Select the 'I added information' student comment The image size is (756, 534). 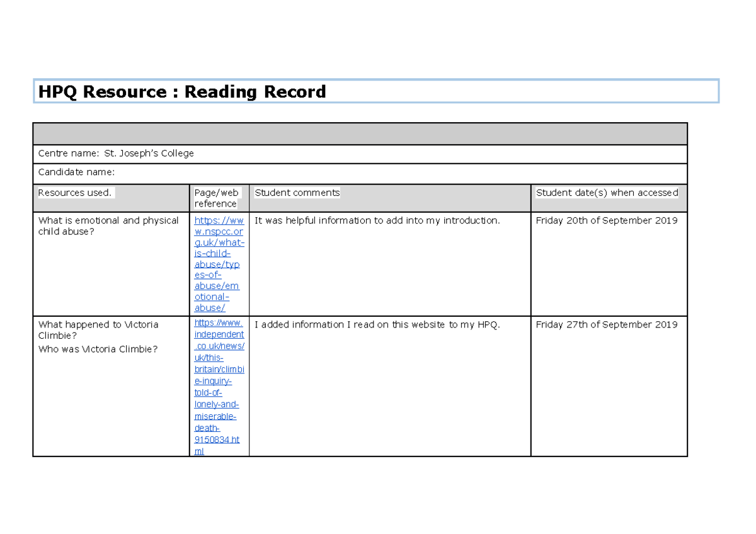pos(375,324)
